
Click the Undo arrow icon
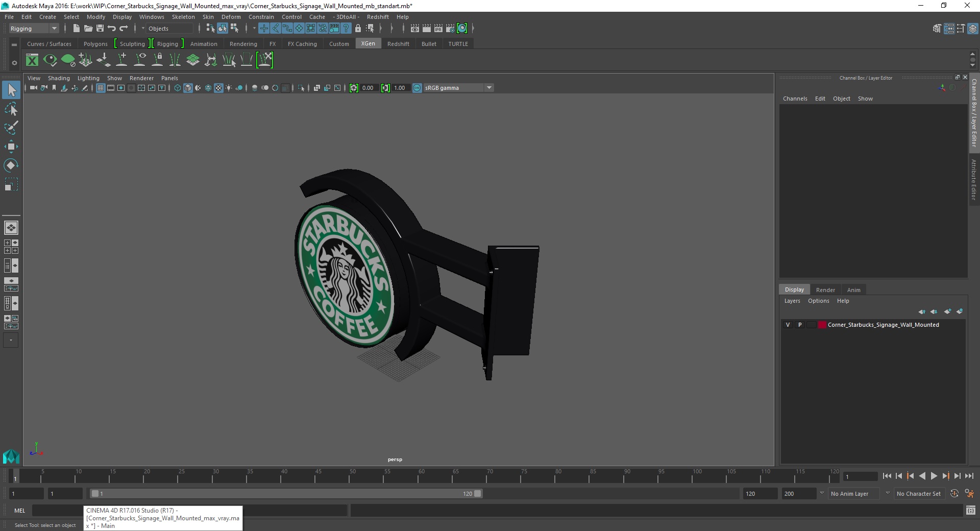pyautogui.click(x=112, y=29)
